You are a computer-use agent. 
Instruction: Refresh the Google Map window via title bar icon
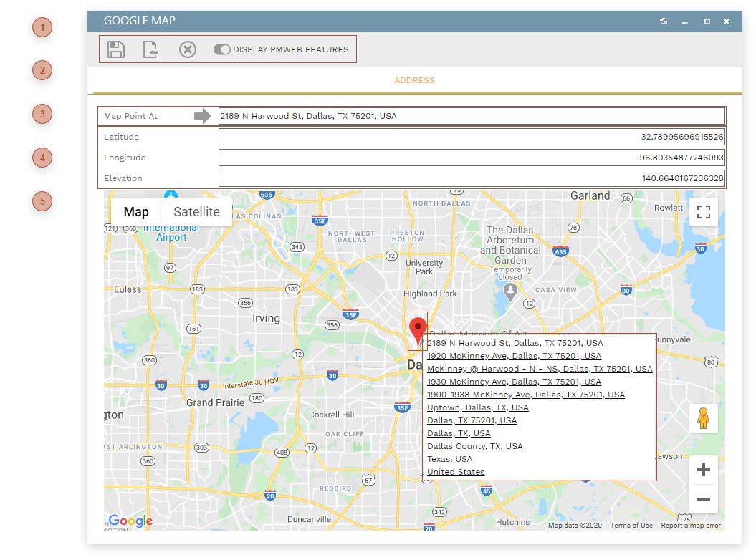[x=663, y=21]
